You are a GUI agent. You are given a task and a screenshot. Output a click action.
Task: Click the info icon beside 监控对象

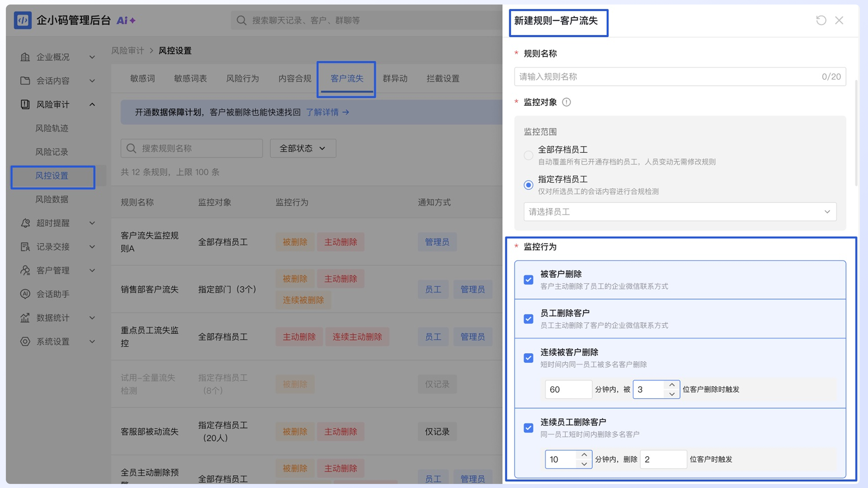click(x=566, y=102)
